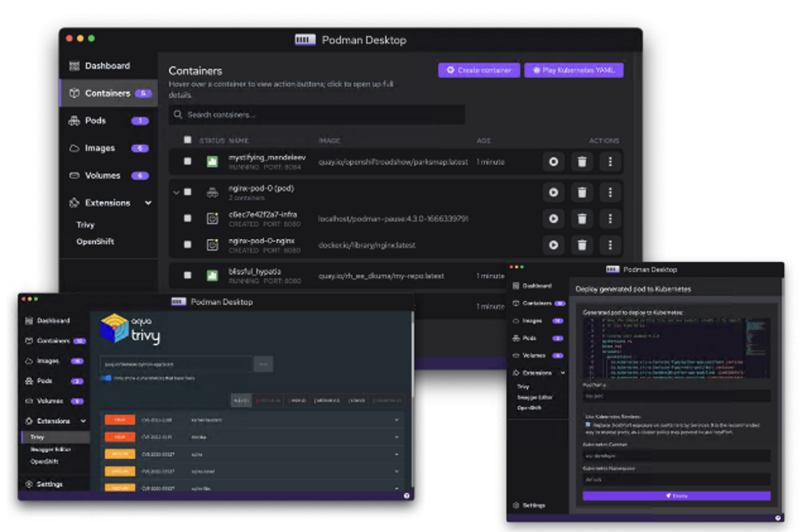Click the purple Deploy button
This screenshot has width=807, height=532.
point(676,496)
